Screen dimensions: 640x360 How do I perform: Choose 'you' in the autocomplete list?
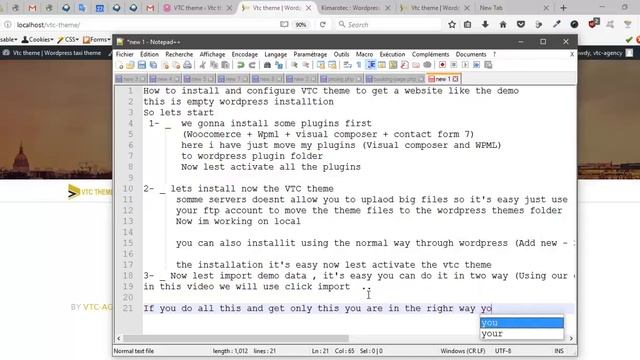(522, 323)
